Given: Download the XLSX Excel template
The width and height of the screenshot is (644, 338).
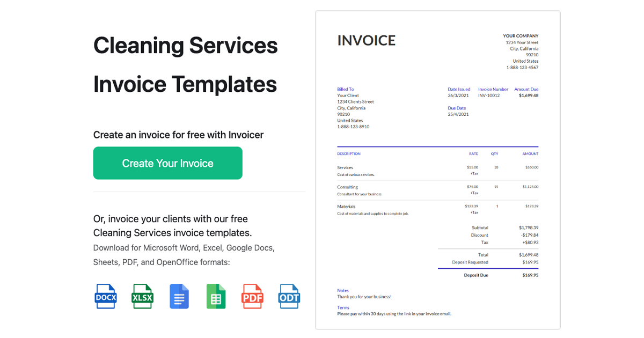Looking at the screenshot, I should click(x=142, y=296).
